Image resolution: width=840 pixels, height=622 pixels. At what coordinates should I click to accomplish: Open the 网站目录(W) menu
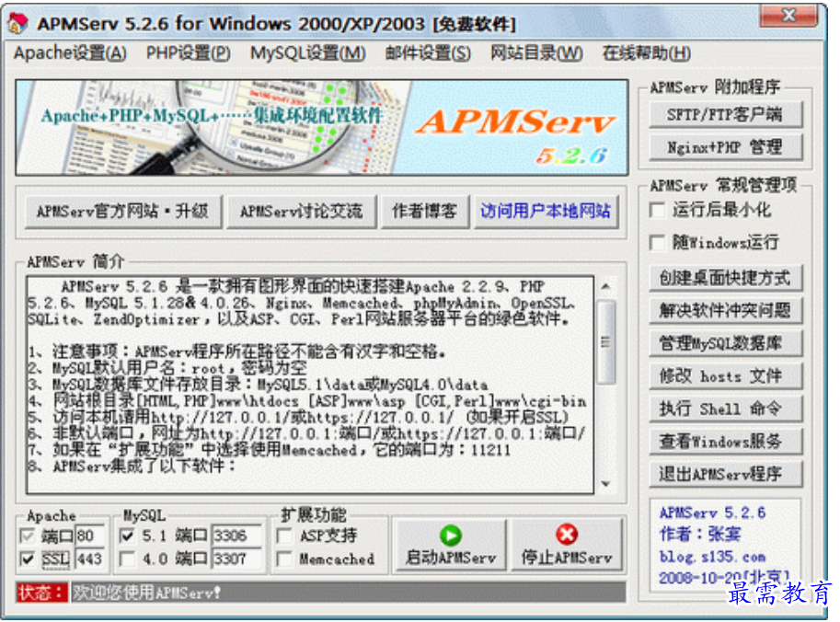click(536, 53)
